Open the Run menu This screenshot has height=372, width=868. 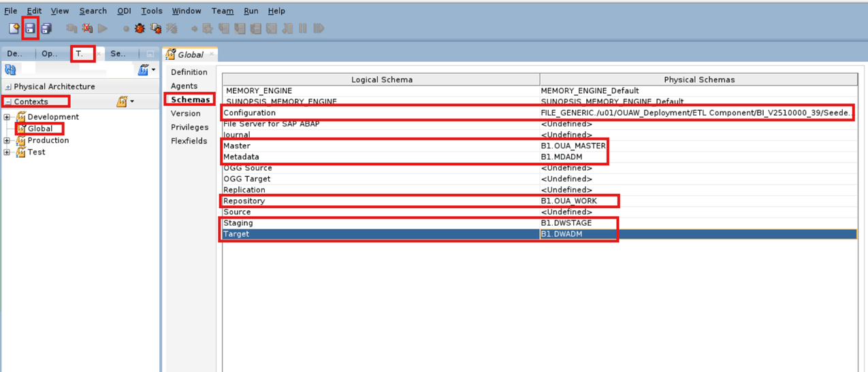point(251,11)
